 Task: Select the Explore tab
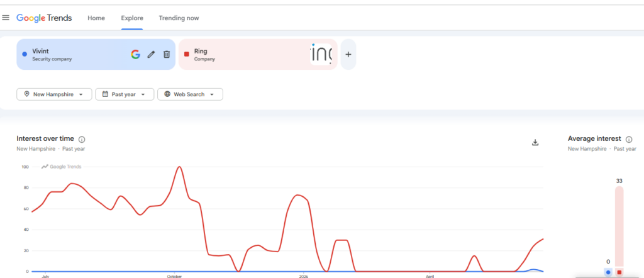[132, 18]
